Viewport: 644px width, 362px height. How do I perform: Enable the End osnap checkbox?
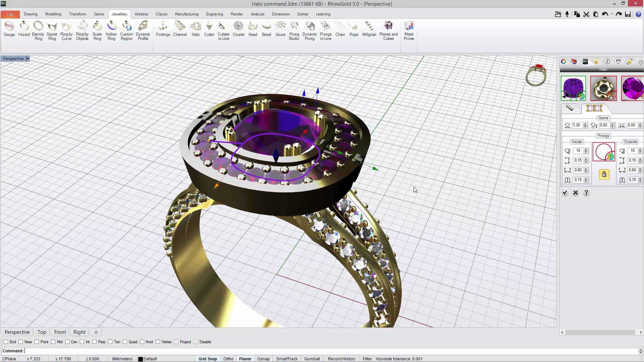coord(6,342)
